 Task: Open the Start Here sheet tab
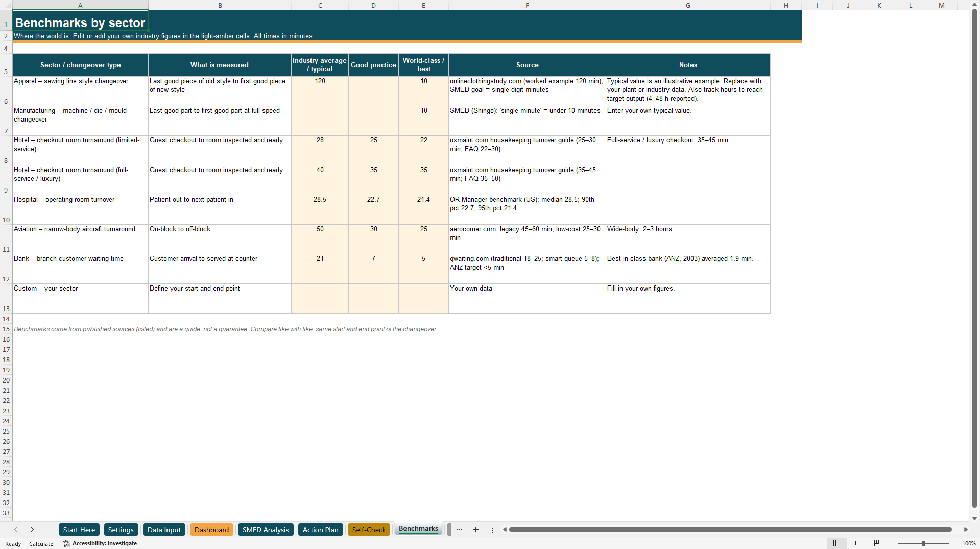pos(79,530)
